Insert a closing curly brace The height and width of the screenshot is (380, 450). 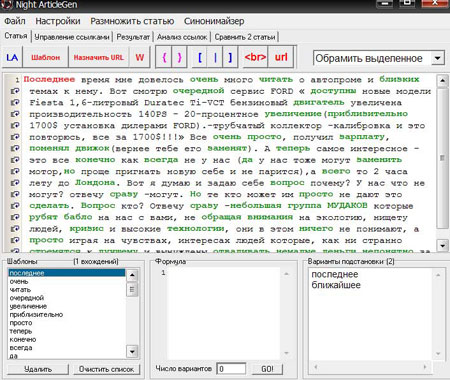(x=180, y=57)
